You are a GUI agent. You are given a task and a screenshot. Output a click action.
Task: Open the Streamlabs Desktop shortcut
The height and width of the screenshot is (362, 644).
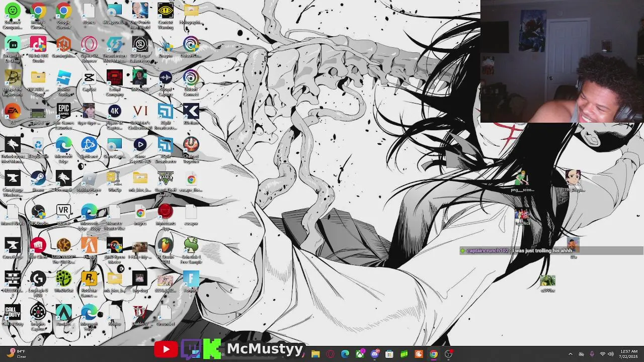13,50
